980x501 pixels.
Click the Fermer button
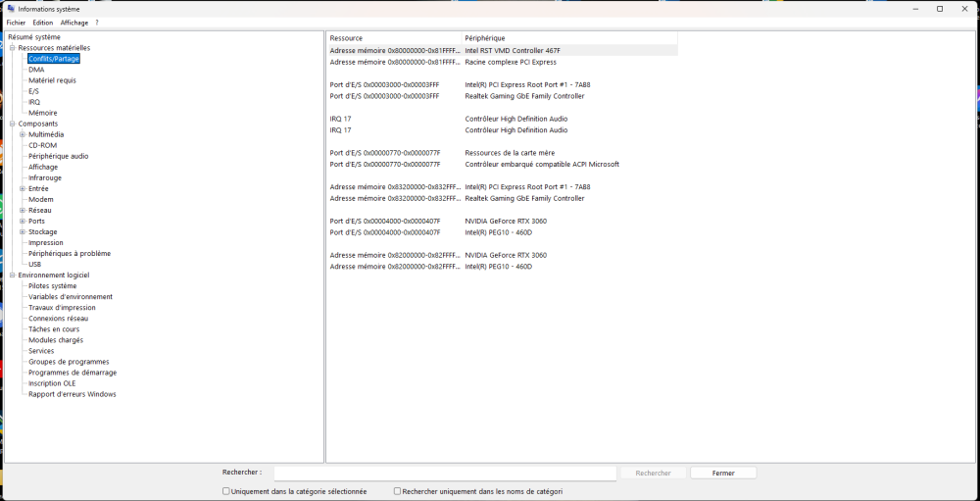(x=723, y=474)
